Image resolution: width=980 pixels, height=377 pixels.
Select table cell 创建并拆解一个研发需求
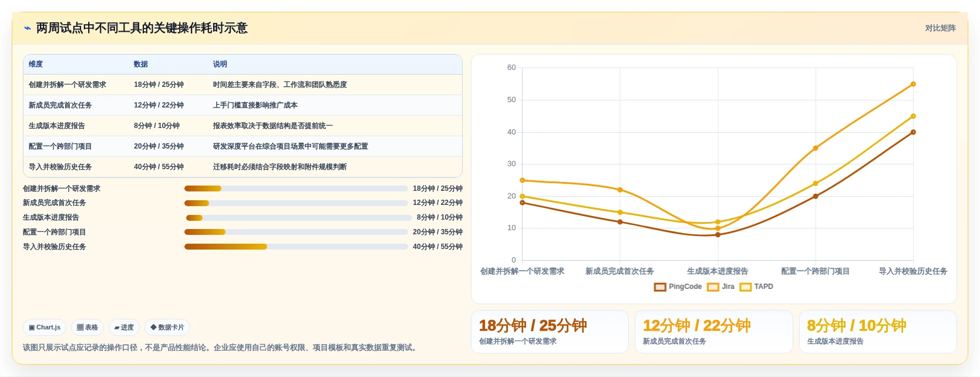tap(68, 85)
